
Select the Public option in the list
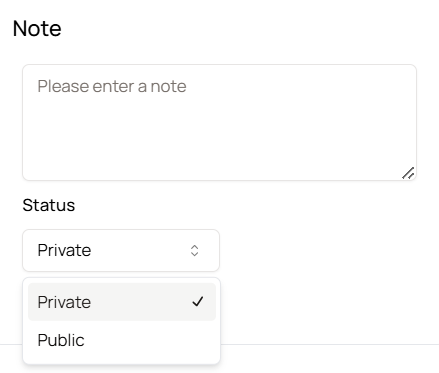click(122, 340)
